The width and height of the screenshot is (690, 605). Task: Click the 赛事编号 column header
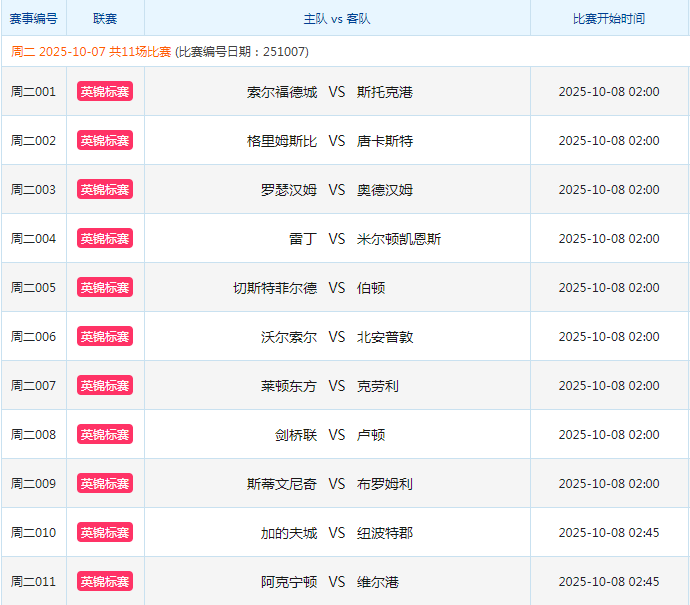(x=33, y=19)
